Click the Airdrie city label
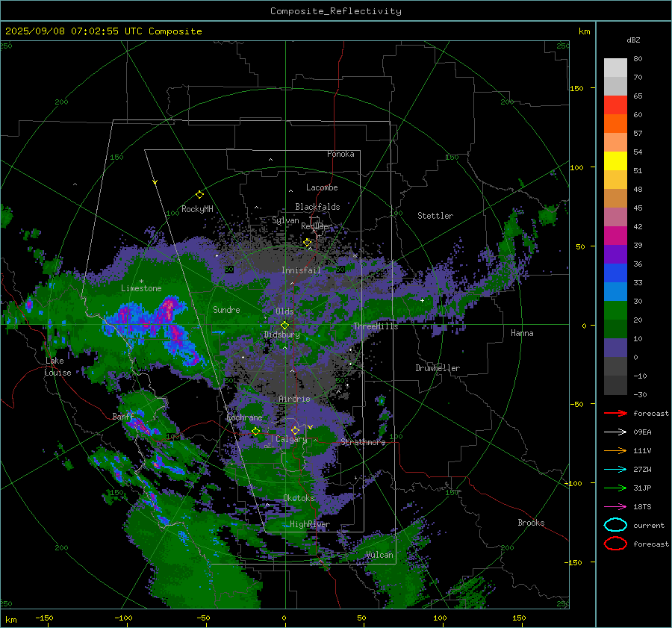Viewport: 672px width, 628px height. click(294, 399)
